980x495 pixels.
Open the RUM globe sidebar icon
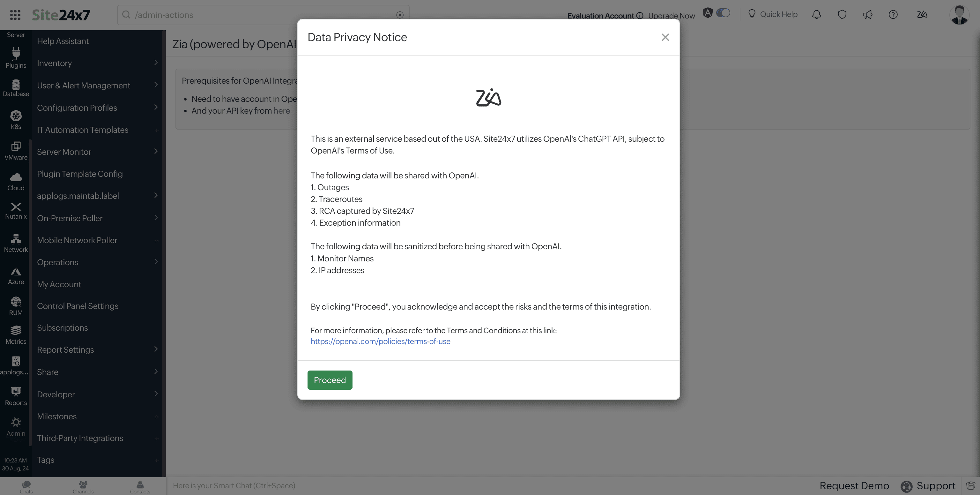pyautogui.click(x=16, y=306)
